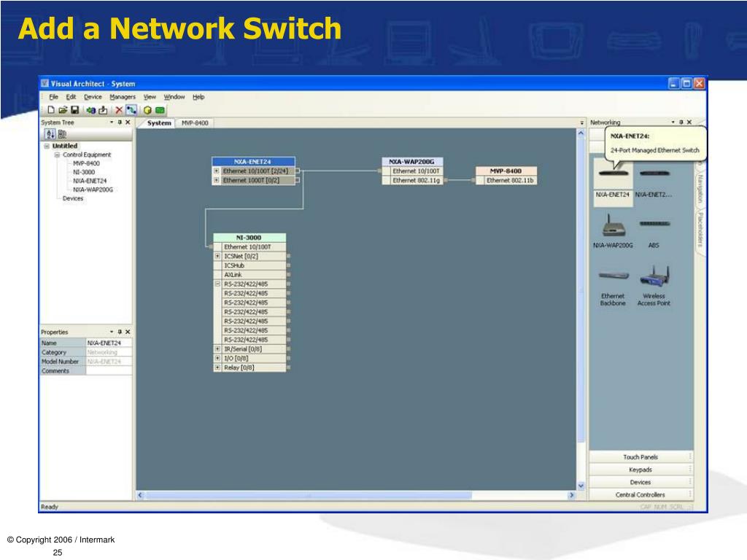Click the Comments property field
This screenshot has height=560, width=747.
(109, 371)
